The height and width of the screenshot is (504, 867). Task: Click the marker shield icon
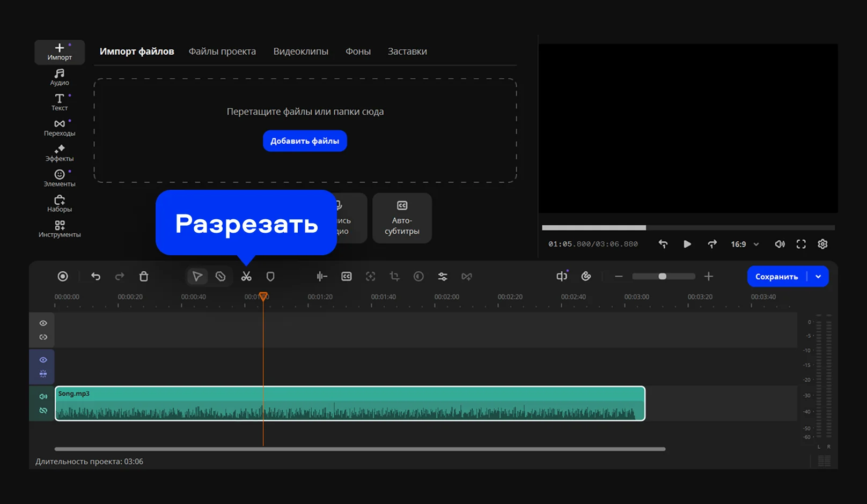tap(270, 277)
